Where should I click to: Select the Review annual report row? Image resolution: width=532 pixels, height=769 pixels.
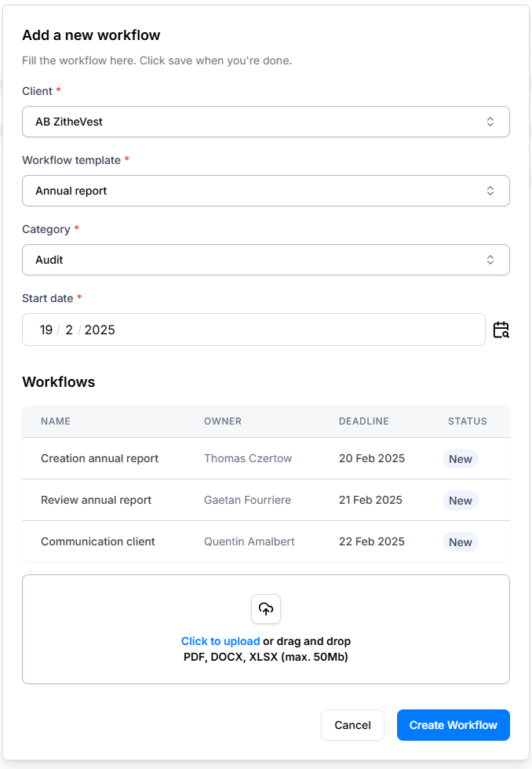(x=97, y=500)
